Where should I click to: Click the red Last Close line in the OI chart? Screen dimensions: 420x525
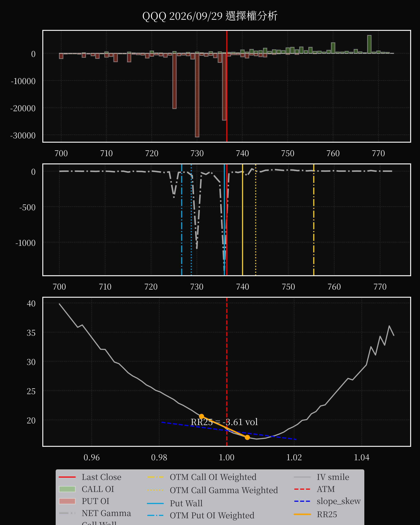pyautogui.click(x=227, y=86)
